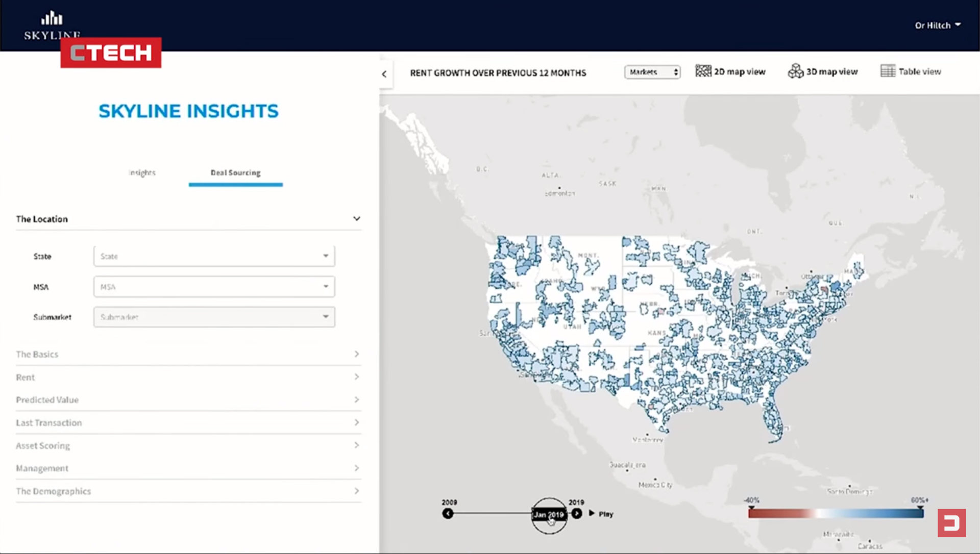Click the Skyline logo icon

pos(52,19)
